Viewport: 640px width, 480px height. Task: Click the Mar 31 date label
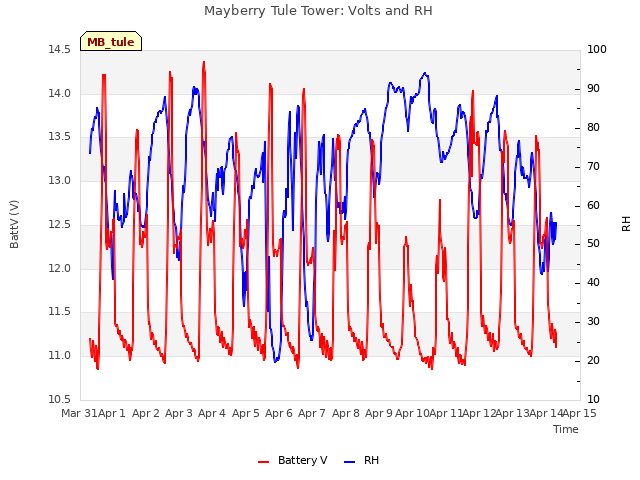(79, 413)
